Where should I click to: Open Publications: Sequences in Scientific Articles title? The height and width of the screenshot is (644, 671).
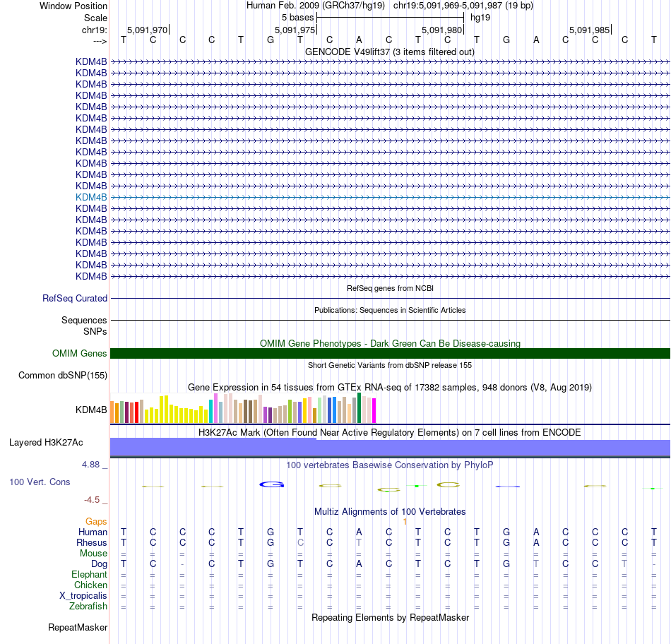(390, 310)
